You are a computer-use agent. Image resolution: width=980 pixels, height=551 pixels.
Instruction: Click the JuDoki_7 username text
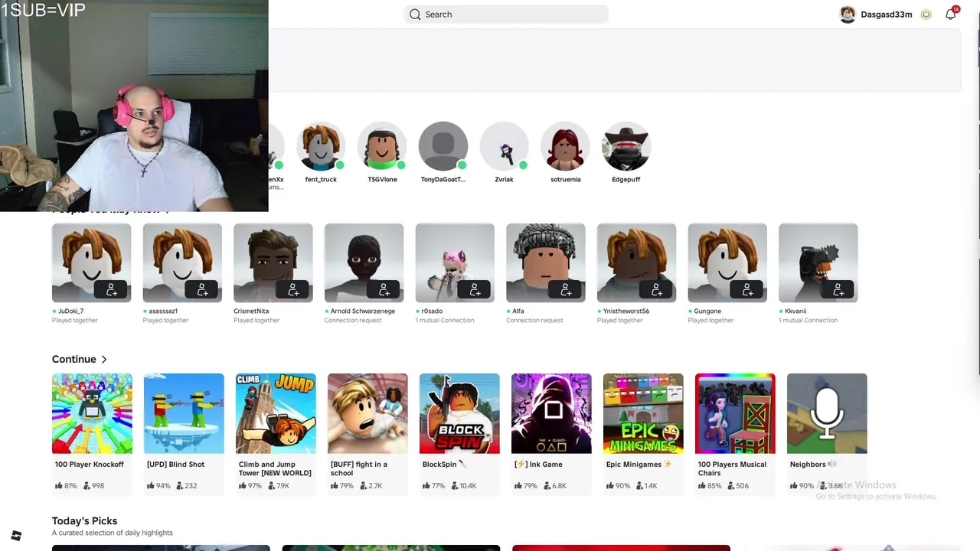(70, 311)
